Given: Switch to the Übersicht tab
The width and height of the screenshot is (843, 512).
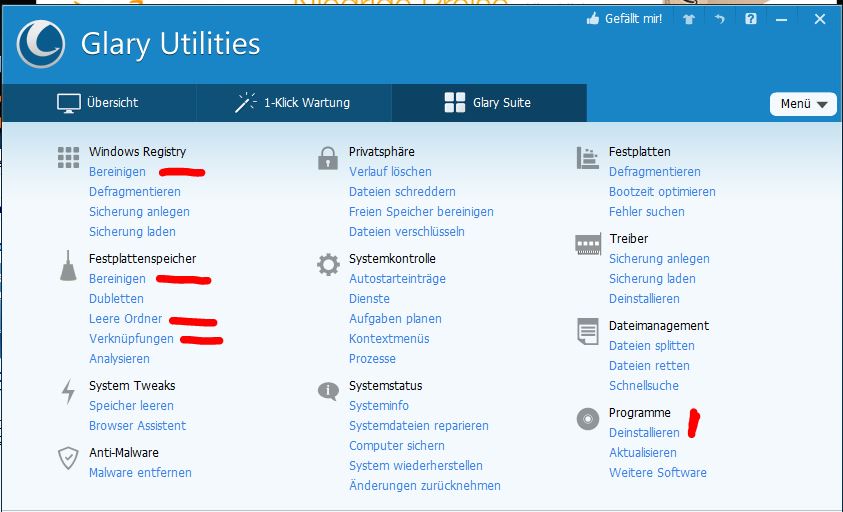Looking at the screenshot, I should coord(98,103).
